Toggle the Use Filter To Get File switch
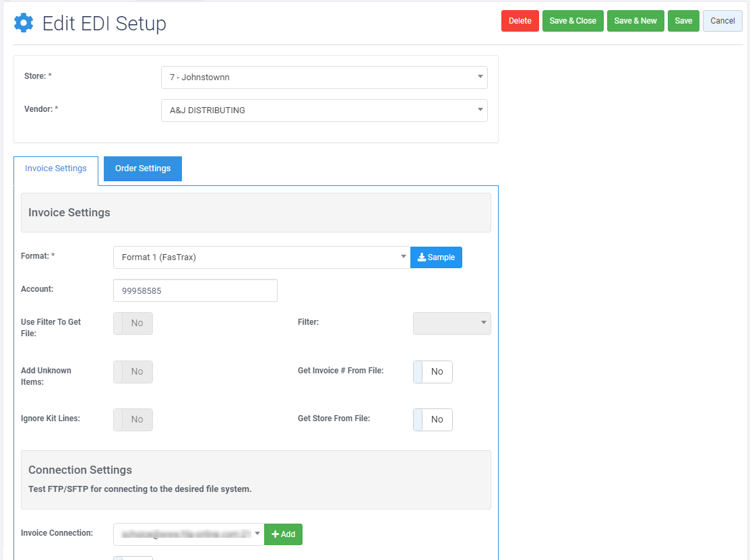The height and width of the screenshot is (560, 750). (133, 323)
